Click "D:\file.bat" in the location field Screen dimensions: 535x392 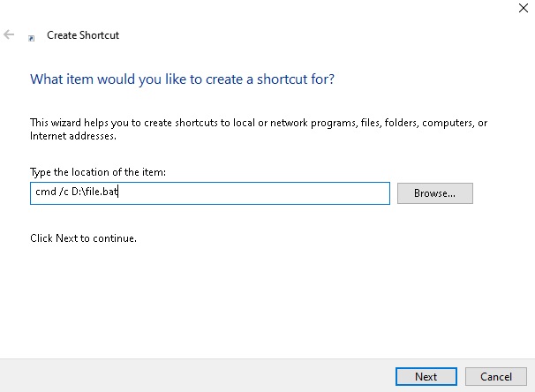click(96, 193)
